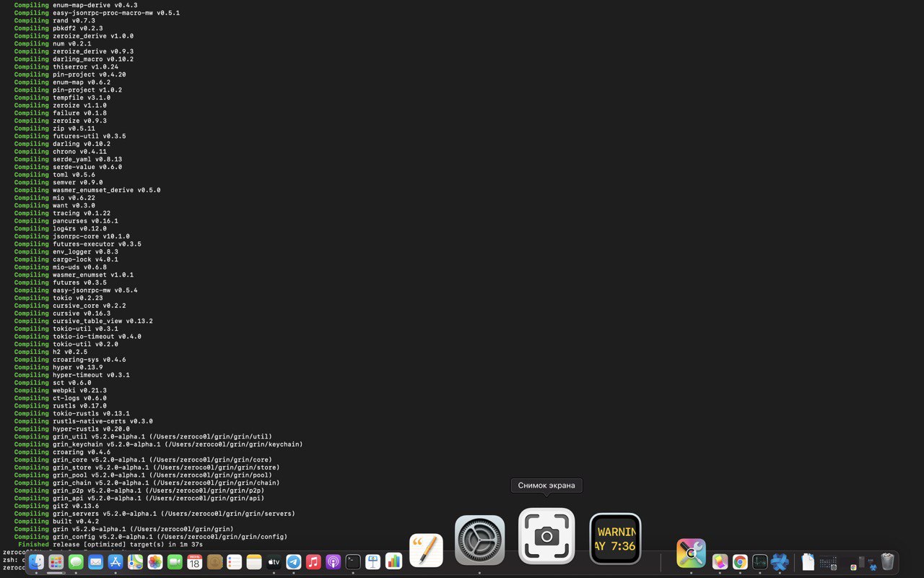Click 'Compiling pbkdf2 v0.2.3' line

[x=58, y=28]
